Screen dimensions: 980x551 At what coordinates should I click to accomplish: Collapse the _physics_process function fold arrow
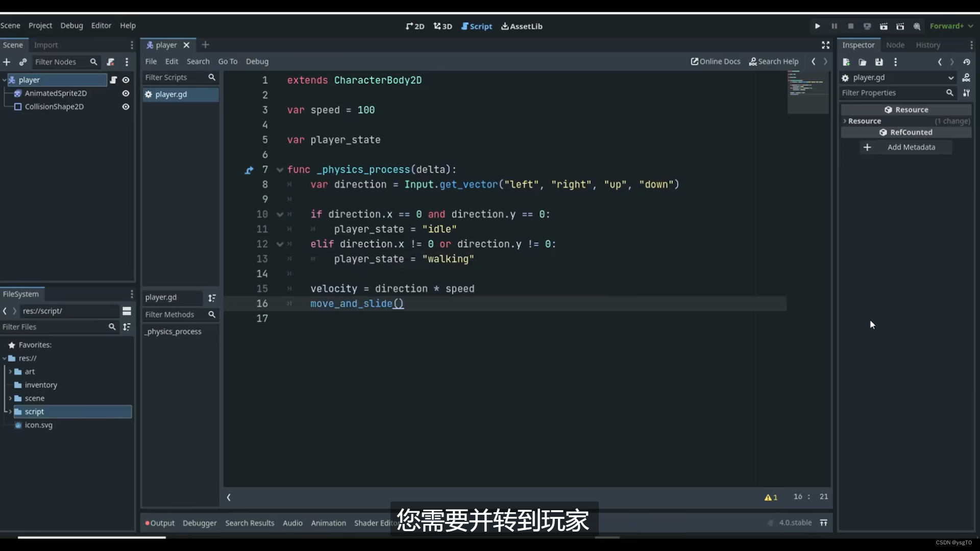pos(280,170)
